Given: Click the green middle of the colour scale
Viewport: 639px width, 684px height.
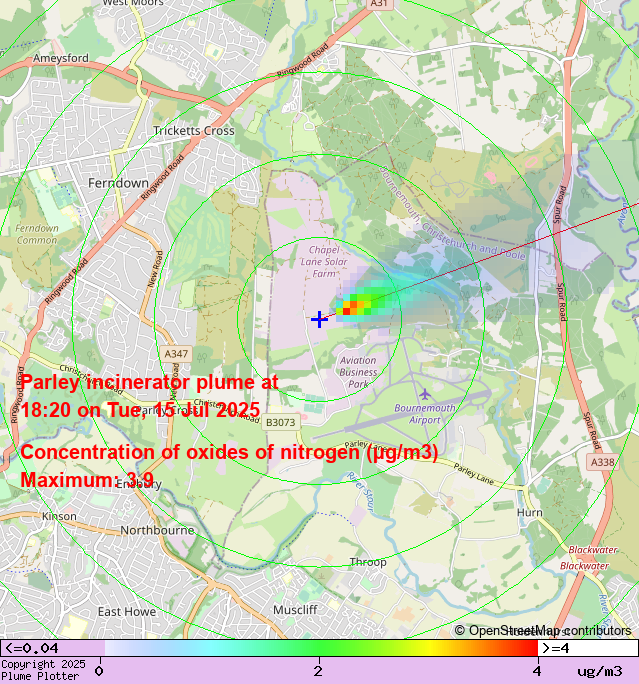Looking at the screenshot, I should click(x=321, y=648).
